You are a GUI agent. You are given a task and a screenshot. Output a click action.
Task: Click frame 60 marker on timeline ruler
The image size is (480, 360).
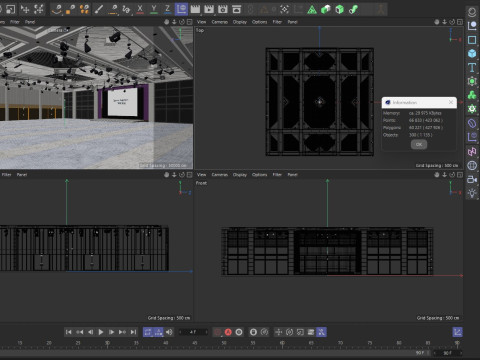[282, 343]
